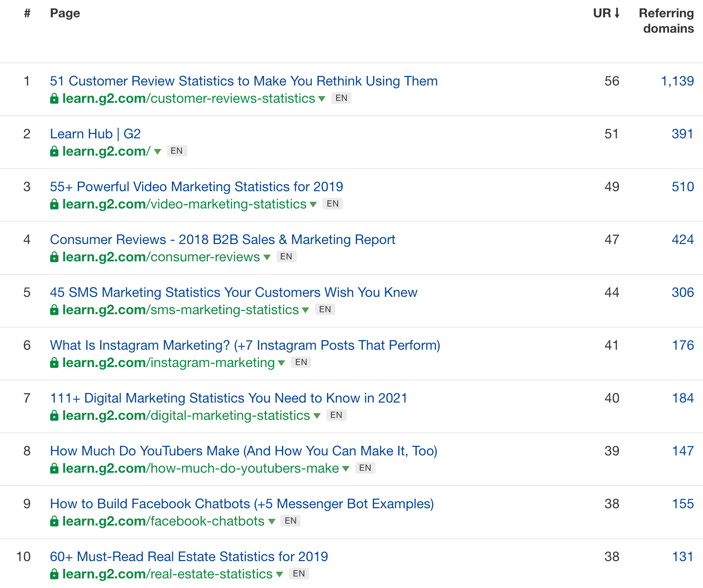Click the lock icon beside instagram-marketing URL
Image resolution: width=703 pixels, height=588 pixels.
coord(54,362)
